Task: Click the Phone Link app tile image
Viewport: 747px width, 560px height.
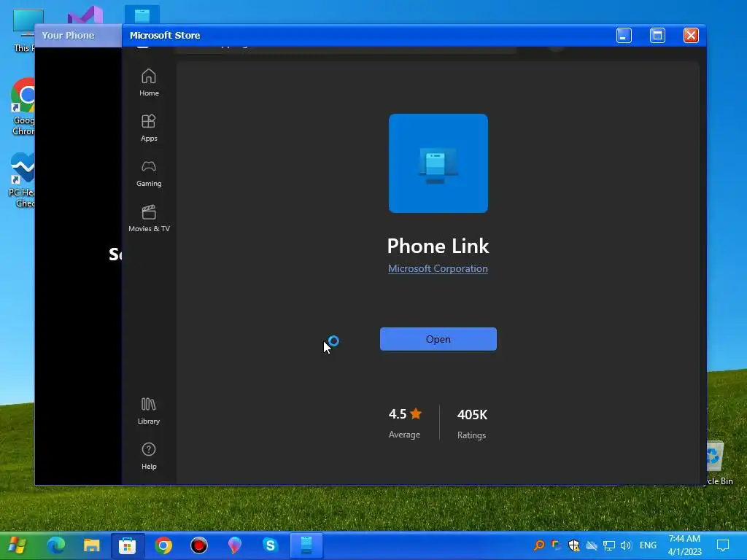Action: [x=438, y=163]
